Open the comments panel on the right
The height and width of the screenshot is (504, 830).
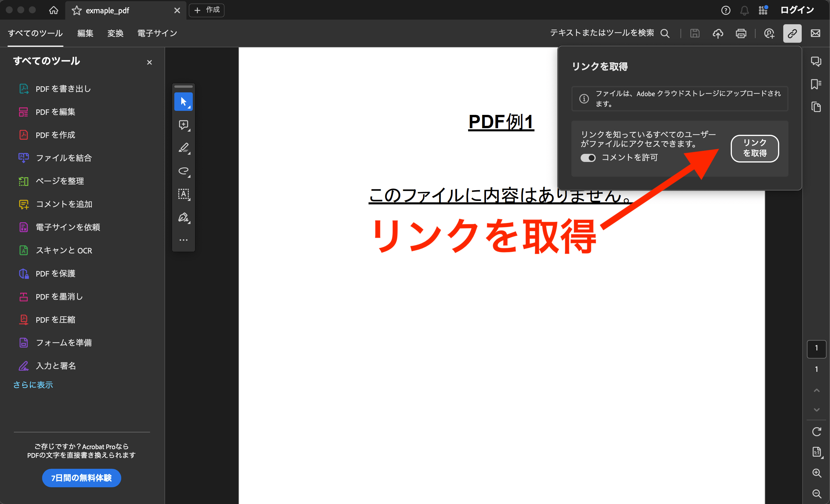(816, 61)
